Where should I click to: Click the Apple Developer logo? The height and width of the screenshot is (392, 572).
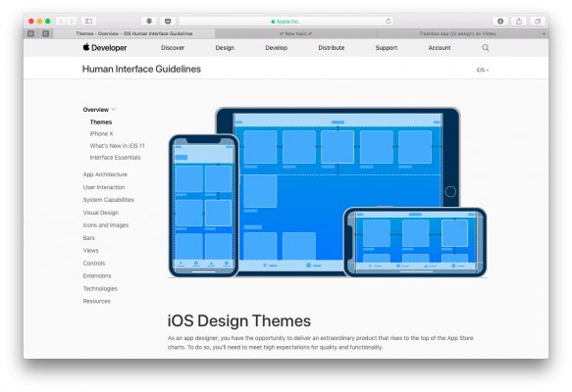(105, 47)
